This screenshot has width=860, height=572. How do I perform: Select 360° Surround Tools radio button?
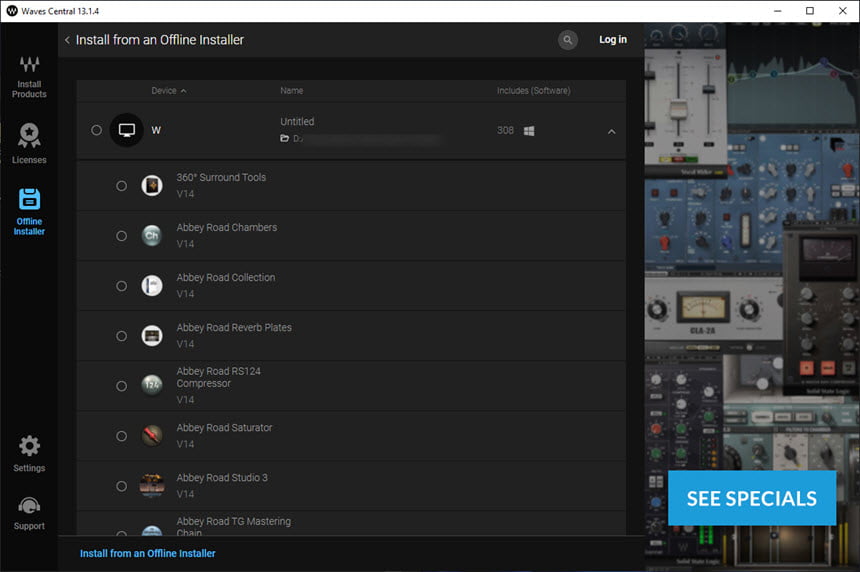121,186
